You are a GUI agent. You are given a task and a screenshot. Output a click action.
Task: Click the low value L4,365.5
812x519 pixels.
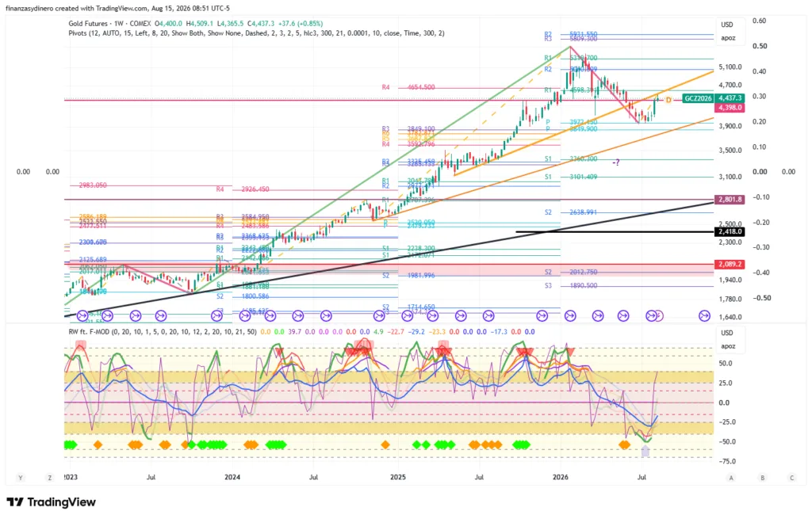coord(229,24)
